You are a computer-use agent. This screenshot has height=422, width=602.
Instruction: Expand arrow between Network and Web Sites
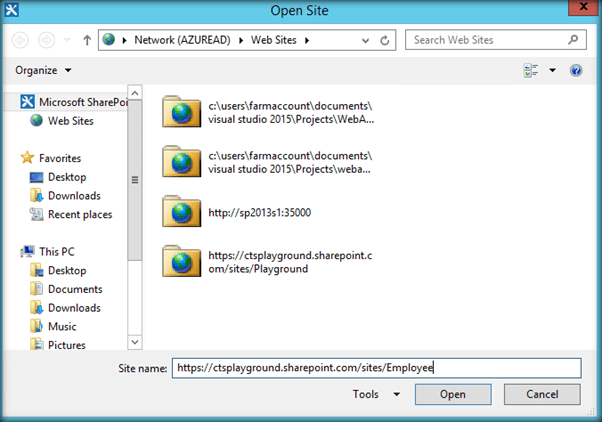pos(241,40)
